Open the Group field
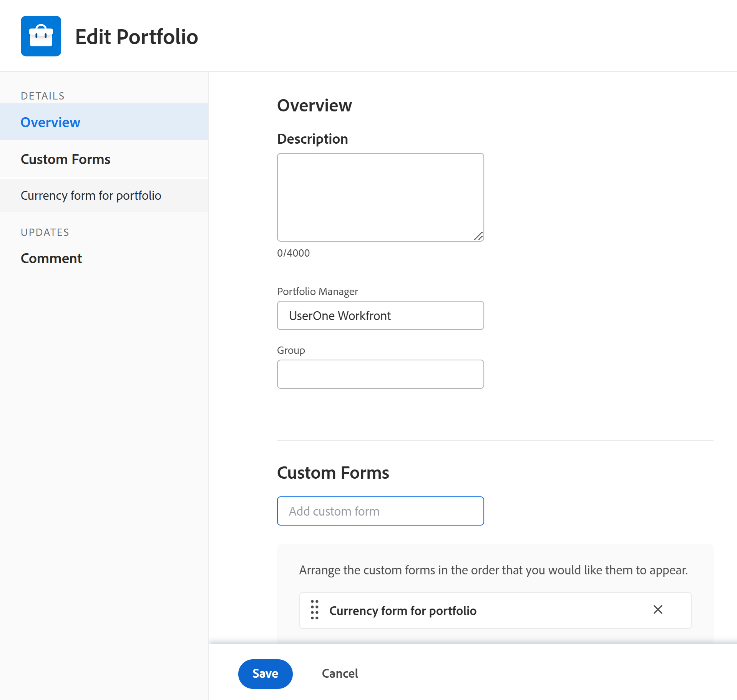This screenshot has height=700, width=737. point(380,374)
